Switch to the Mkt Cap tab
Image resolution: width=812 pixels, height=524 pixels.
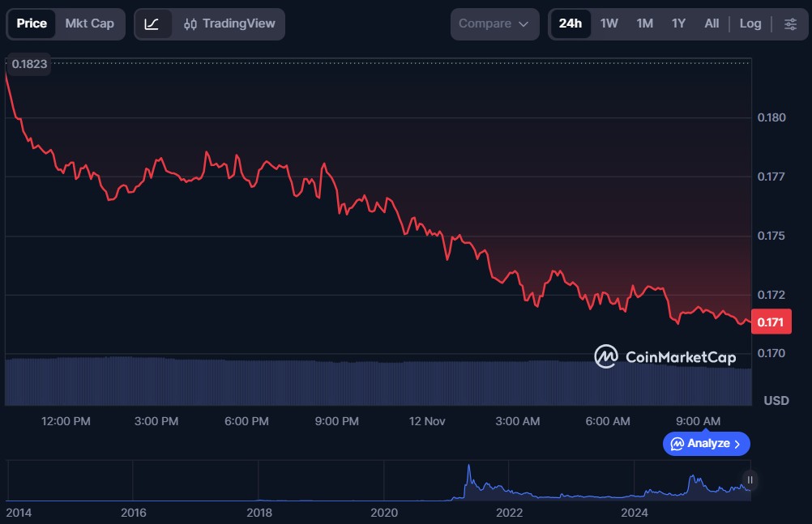pyautogui.click(x=89, y=23)
